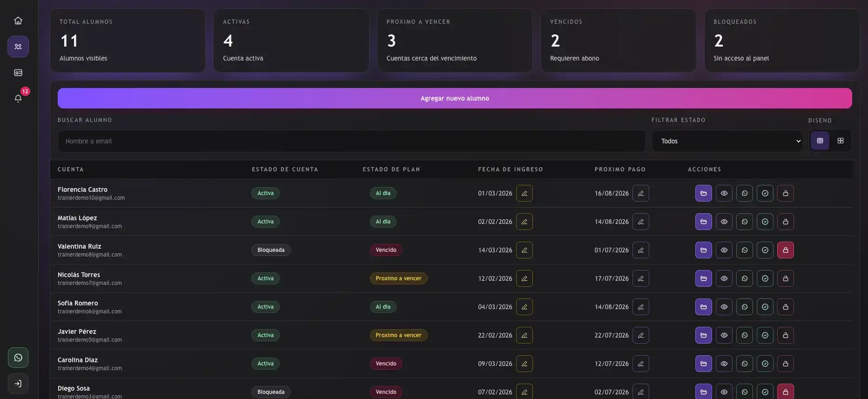868x399 pixels.
Task: Open folder icon for Nicolás Torres
Action: click(x=703, y=278)
